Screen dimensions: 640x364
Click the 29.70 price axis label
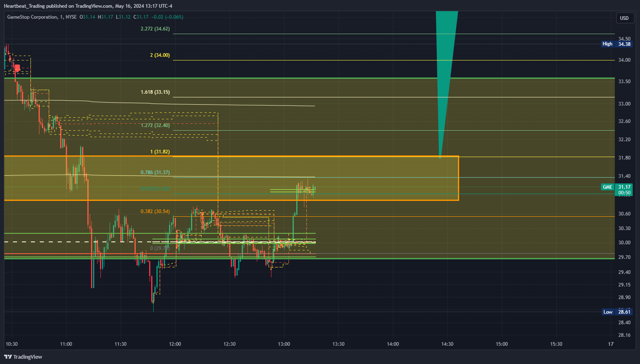(x=625, y=257)
